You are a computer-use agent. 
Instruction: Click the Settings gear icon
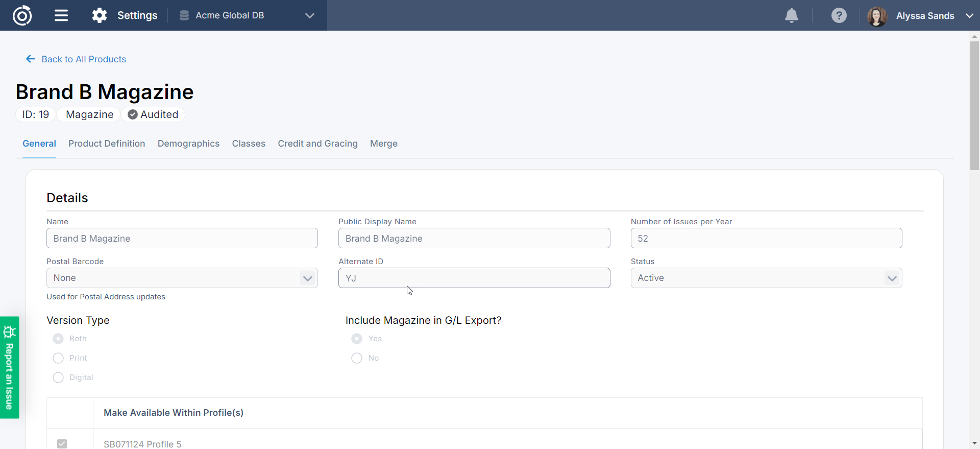click(100, 15)
